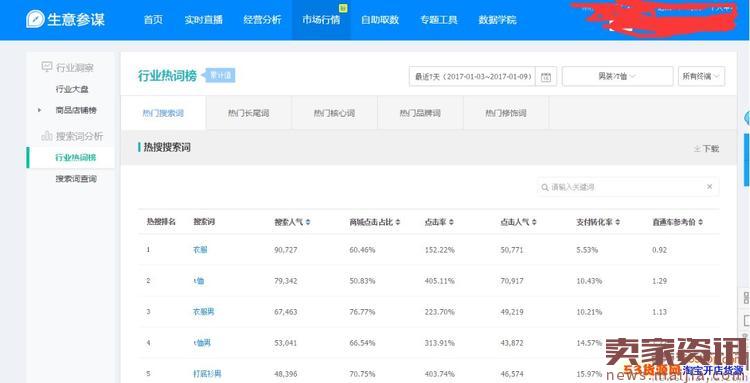Open the 首页 menu item
The height and width of the screenshot is (383, 750).
pos(153,20)
